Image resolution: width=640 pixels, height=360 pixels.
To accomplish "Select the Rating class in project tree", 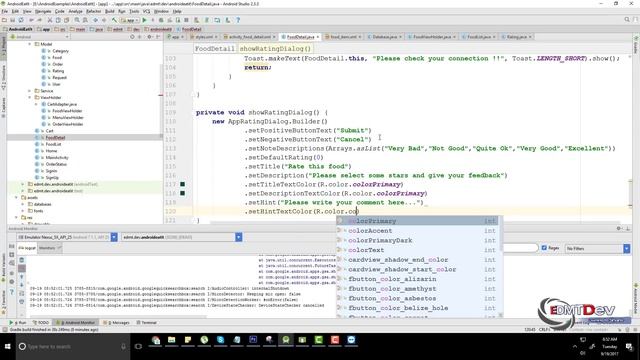I will click(58, 71).
